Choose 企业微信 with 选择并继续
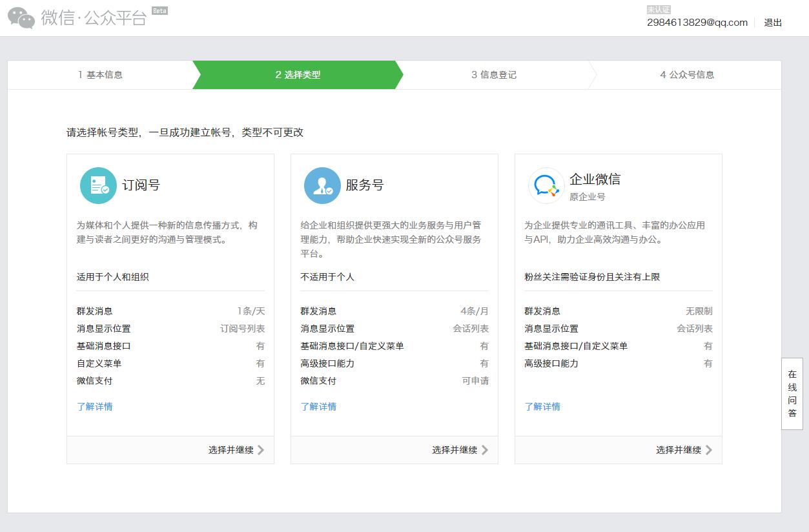 [x=679, y=450]
